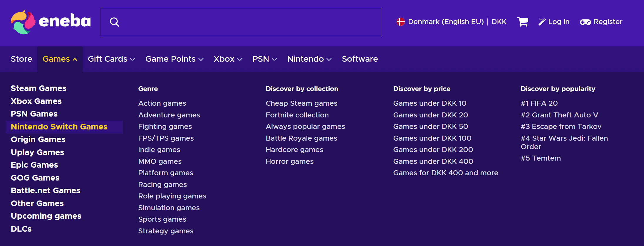Select Epic Games
The image size is (644, 246).
point(34,165)
